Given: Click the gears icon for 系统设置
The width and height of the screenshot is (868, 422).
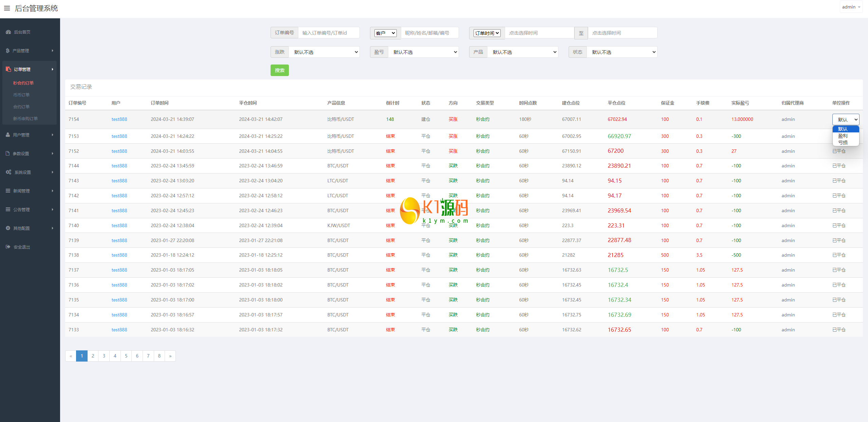Looking at the screenshot, I should (x=8, y=172).
